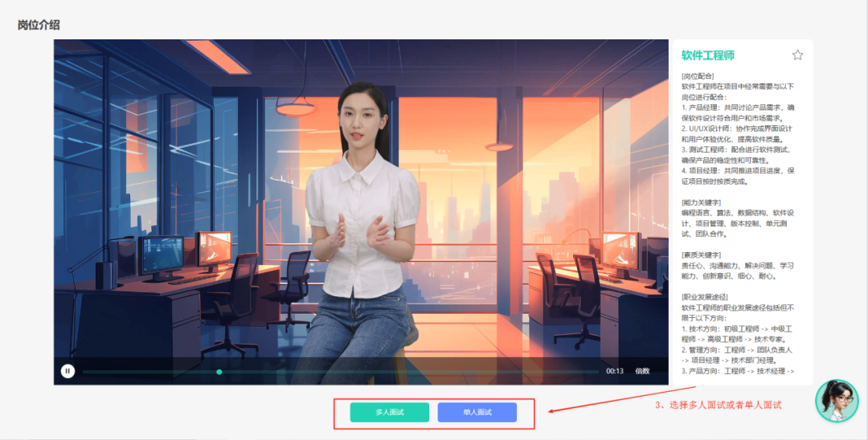868x440 pixels.
Task: Click the green progress slider handle
Action: tap(219, 372)
